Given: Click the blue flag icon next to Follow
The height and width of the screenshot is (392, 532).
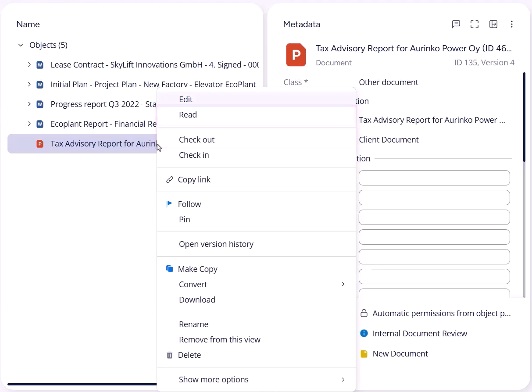Looking at the screenshot, I should pyautogui.click(x=169, y=204).
